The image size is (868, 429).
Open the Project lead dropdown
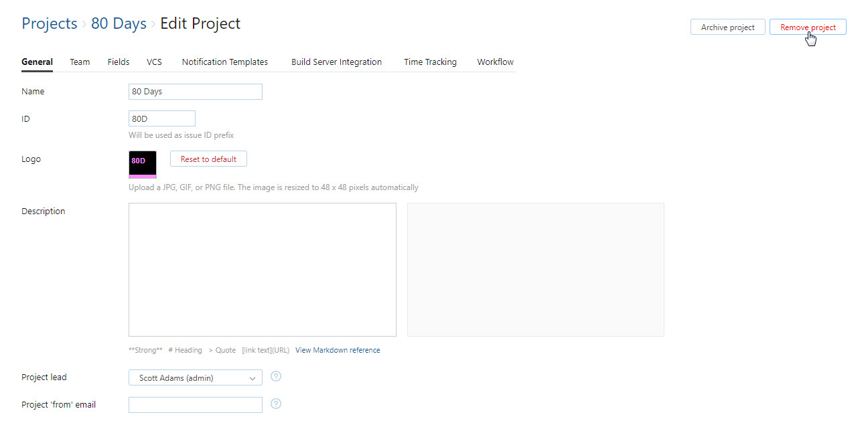pyautogui.click(x=195, y=378)
